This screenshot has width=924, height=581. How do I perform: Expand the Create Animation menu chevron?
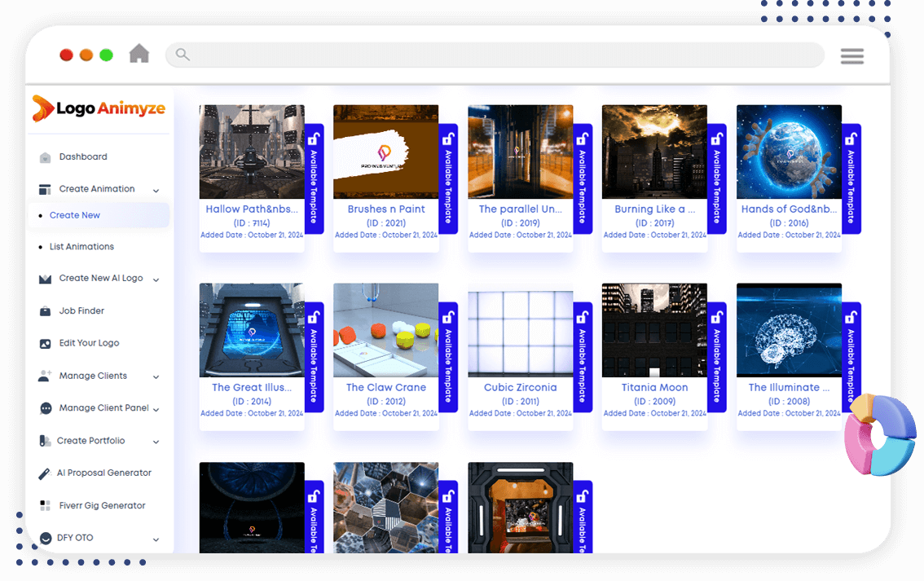156,191
